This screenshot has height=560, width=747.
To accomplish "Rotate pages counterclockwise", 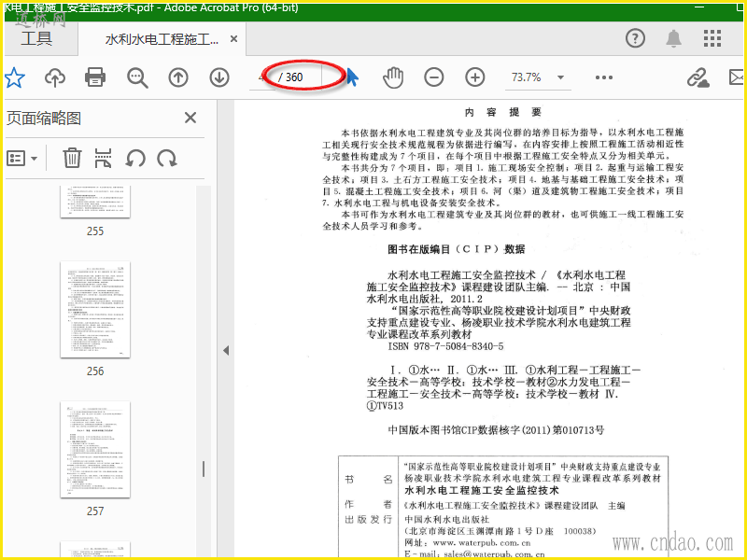I will click(x=135, y=158).
